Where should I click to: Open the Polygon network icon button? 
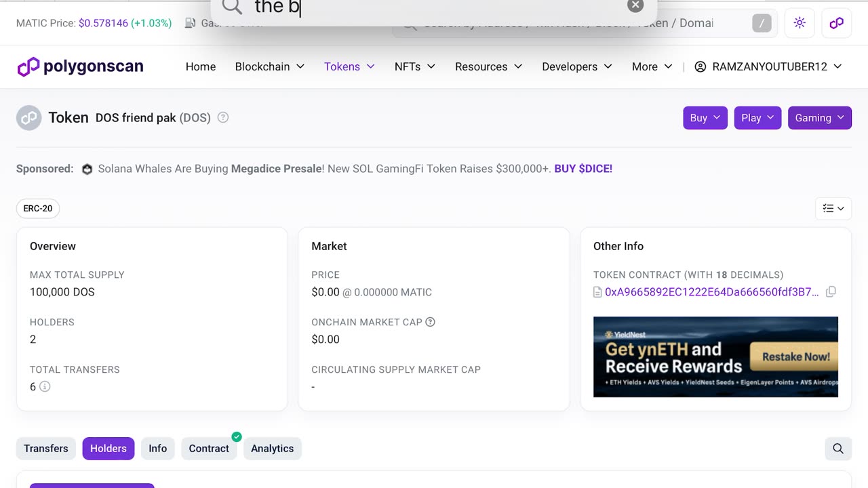[x=836, y=23]
